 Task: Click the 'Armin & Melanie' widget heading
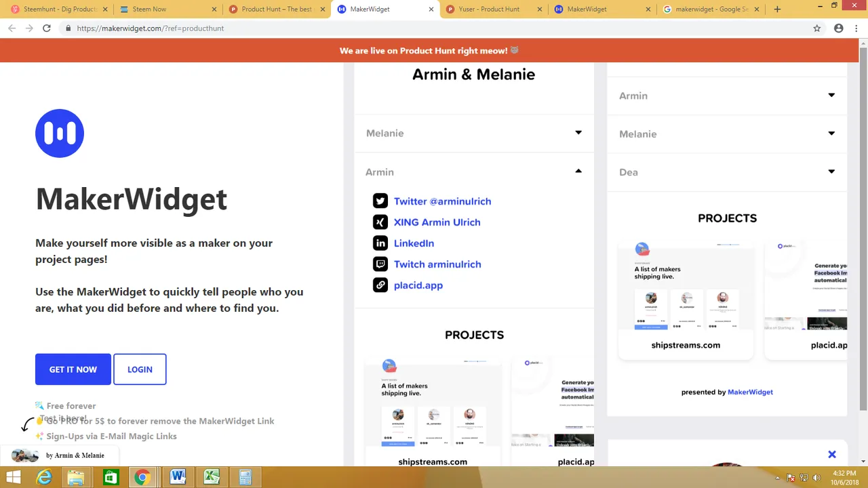click(473, 75)
